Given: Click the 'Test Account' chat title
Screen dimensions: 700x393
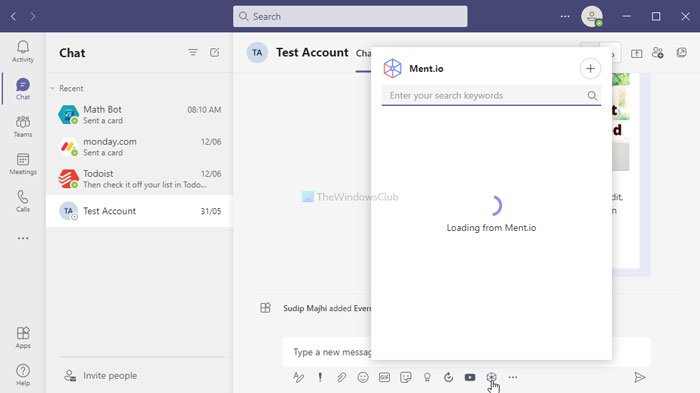Looking at the screenshot, I should [312, 53].
